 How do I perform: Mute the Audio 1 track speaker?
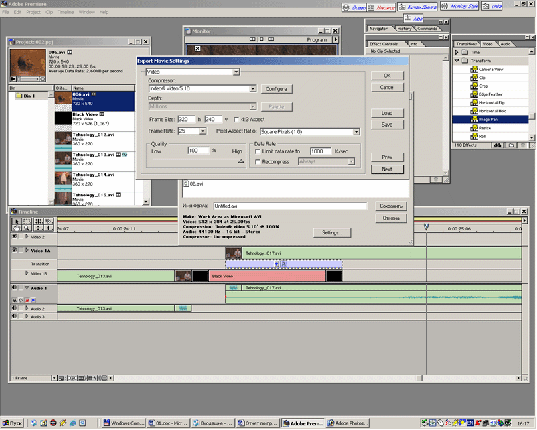click(15, 288)
